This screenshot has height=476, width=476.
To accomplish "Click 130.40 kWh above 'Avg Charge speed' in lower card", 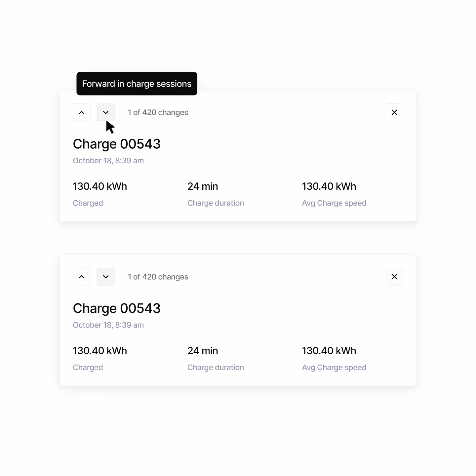I will click(x=329, y=350).
